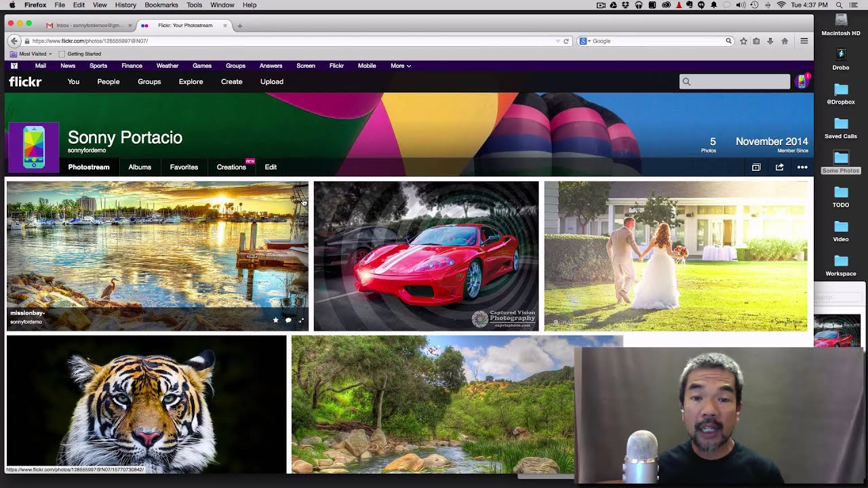
Task: Select the Saved Calls desktop folder
Action: coord(841,127)
